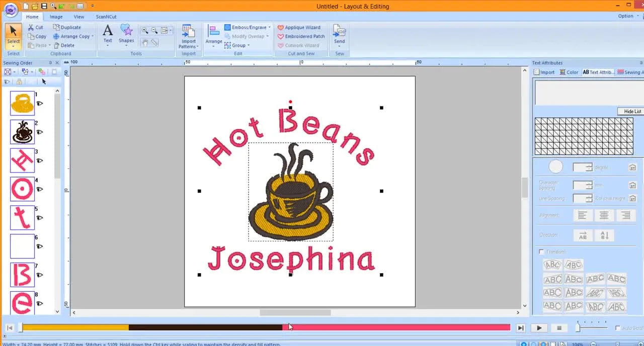
Task: Open the Group dropdown
Action: point(248,45)
